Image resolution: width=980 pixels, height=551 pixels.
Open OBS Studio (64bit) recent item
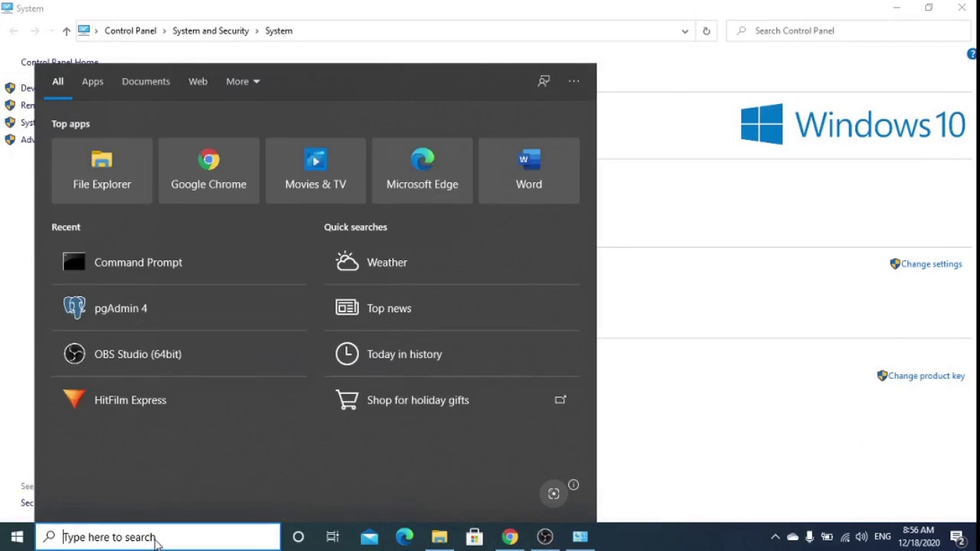click(x=179, y=354)
